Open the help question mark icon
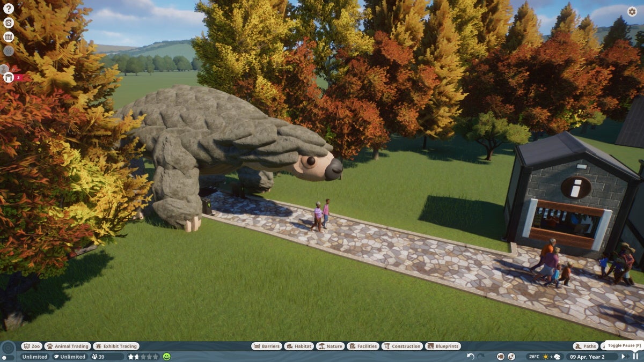Image resolution: width=644 pixels, height=362 pixels. pyautogui.click(x=8, y=9)
